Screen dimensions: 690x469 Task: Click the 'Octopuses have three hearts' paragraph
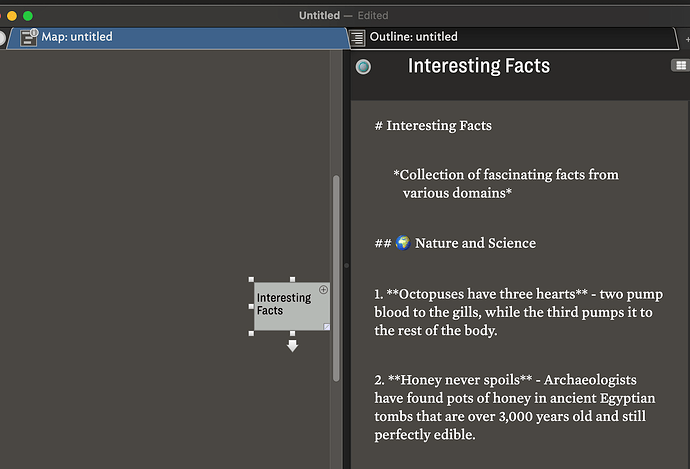pos(518,312)
